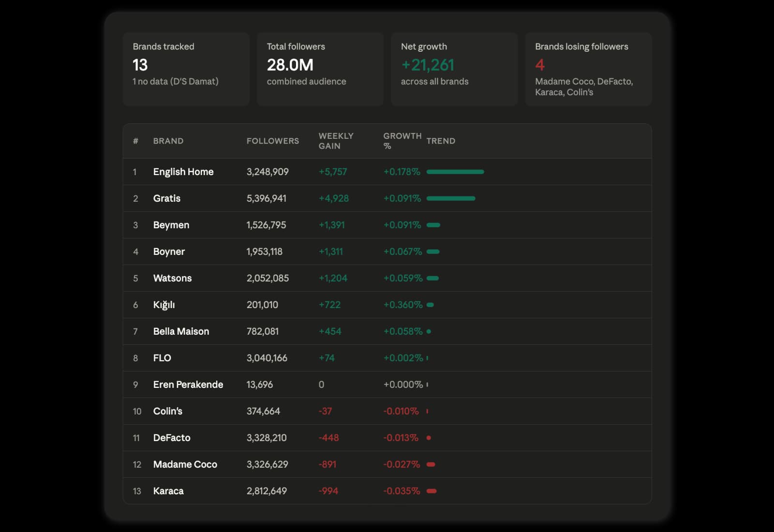Click the weekly loss -37
The width and height of the screenshot is (774, 532).
(x=325, y=411)
